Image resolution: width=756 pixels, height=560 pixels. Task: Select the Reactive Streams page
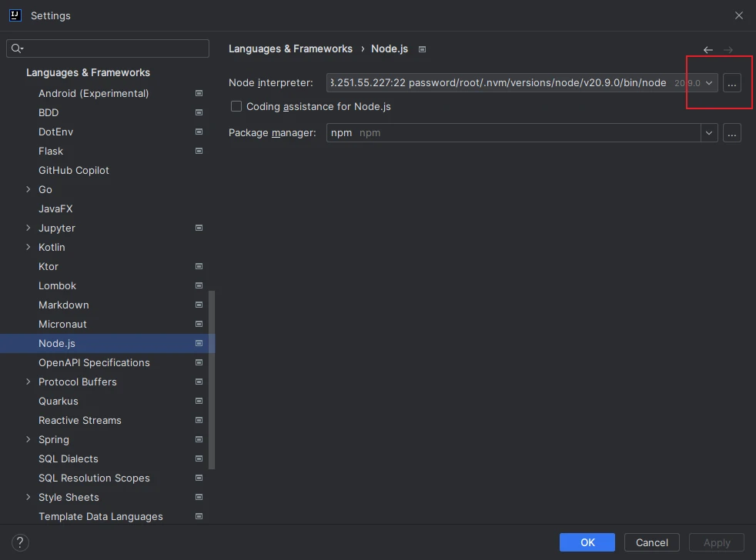(x=80, y=420)
